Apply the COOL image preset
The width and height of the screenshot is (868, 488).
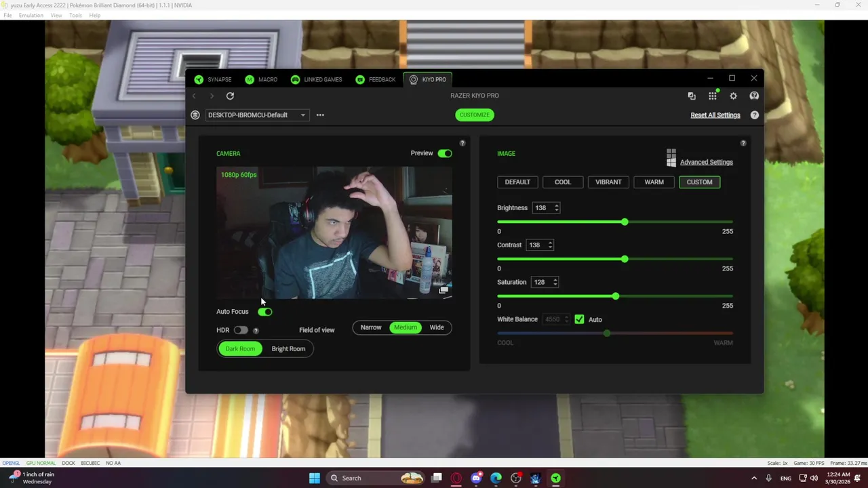[x=563, y=182]
